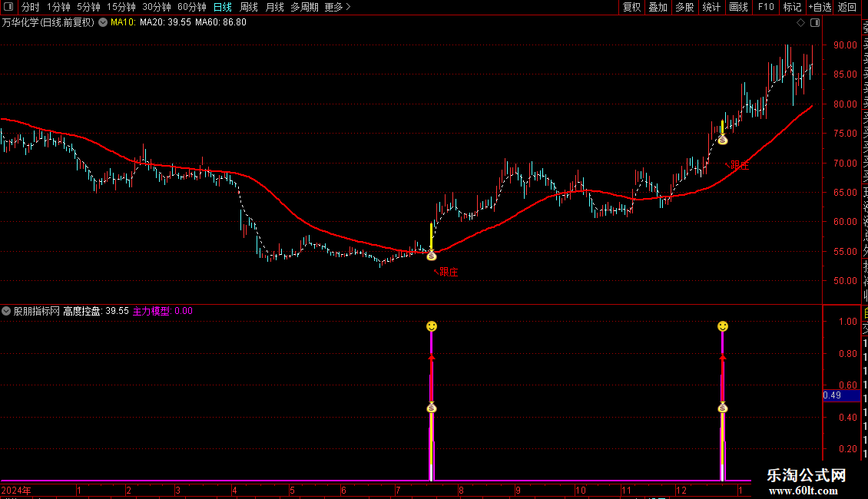Image resolution: width=868 pixels, height=499 pixels.
Task: Switch to the 周线 weekly tab
Action: pos(249,7)
